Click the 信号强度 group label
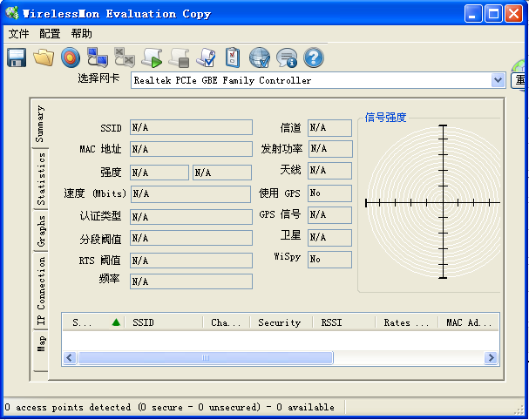The image size is (529, 420). [x=385, y=118]
